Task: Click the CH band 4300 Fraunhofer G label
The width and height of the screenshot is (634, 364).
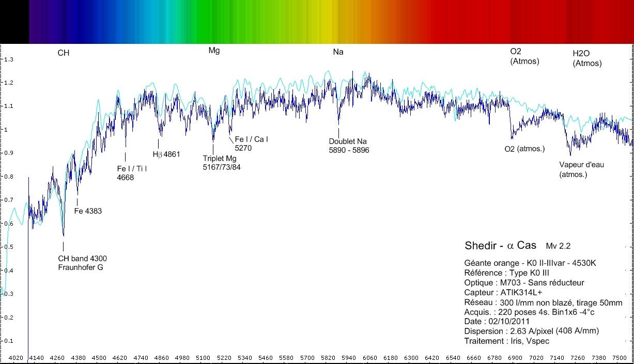Action: pyautogui.click(x=83, y=263)
